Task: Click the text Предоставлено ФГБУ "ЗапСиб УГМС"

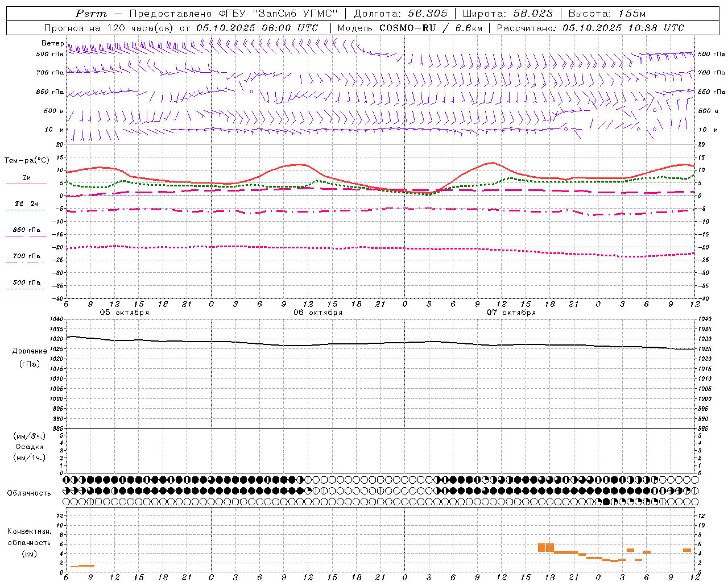Action: pyautogui.click(x=234, y=14)
